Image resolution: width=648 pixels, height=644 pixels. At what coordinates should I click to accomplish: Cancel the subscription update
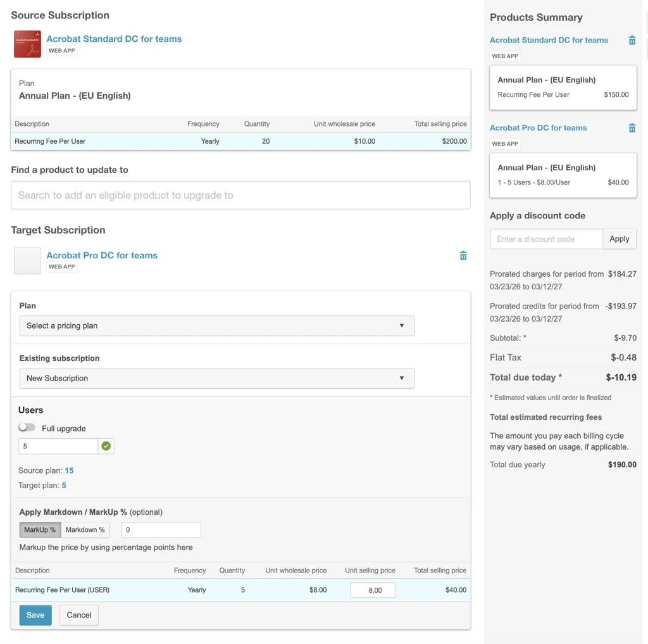pyautogui.click(x=79, y=615)
